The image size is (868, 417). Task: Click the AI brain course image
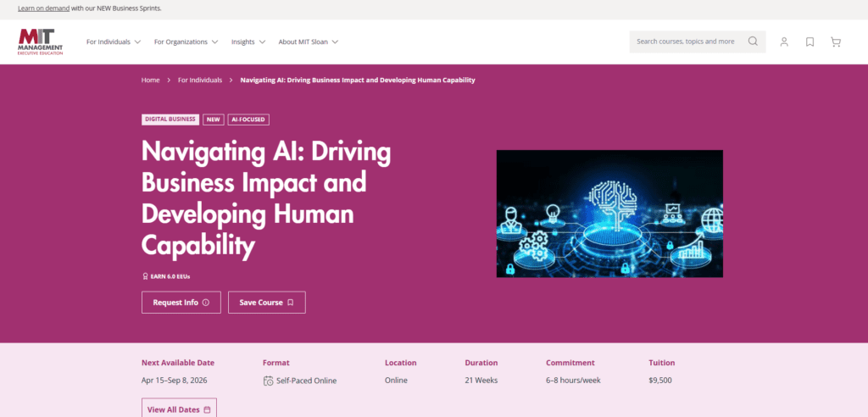[609, 214]
